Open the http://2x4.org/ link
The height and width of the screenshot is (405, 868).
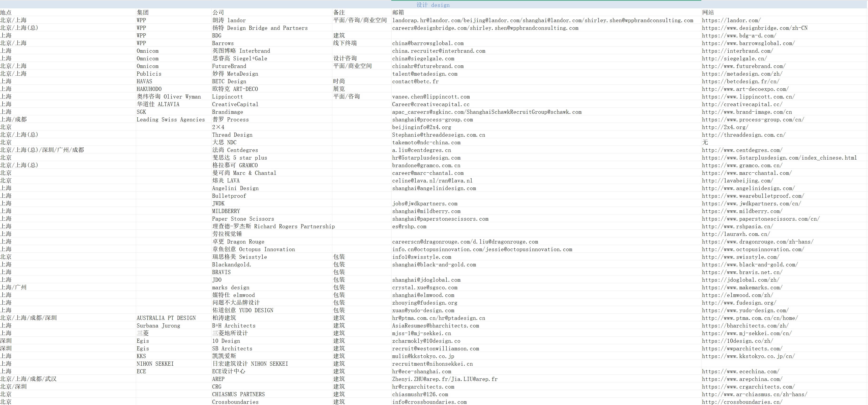tap(725, 127)
